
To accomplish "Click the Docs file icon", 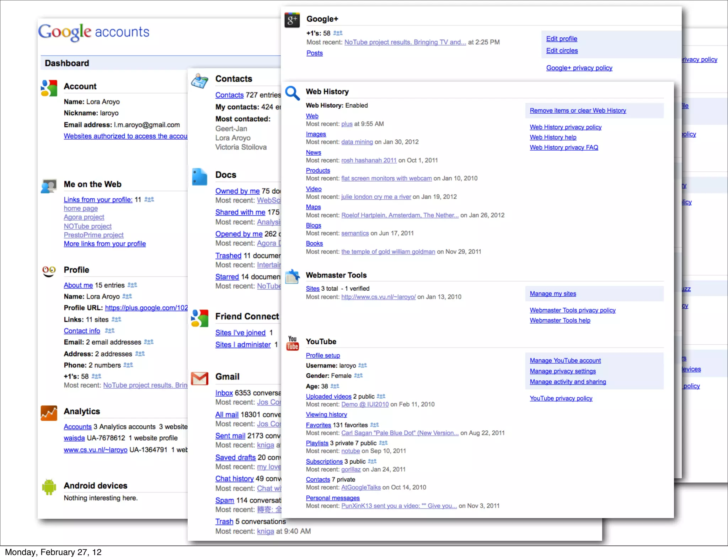I will coord(199,177).
